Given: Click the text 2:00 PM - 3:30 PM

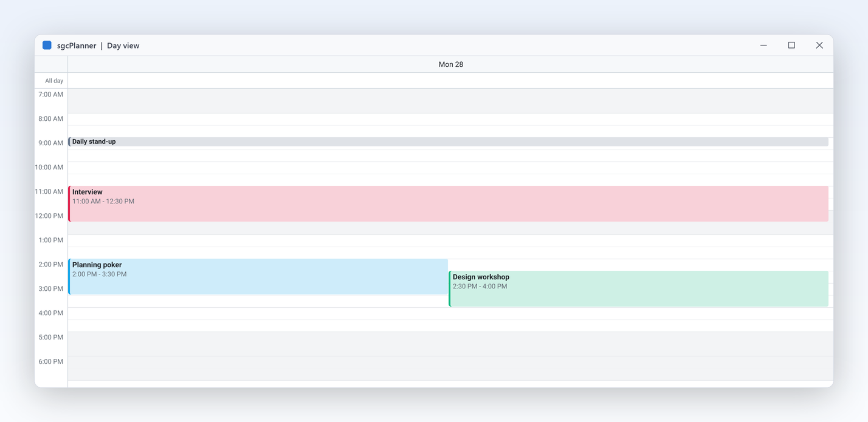Looking at the screenshot, I should tap(100, 274).
